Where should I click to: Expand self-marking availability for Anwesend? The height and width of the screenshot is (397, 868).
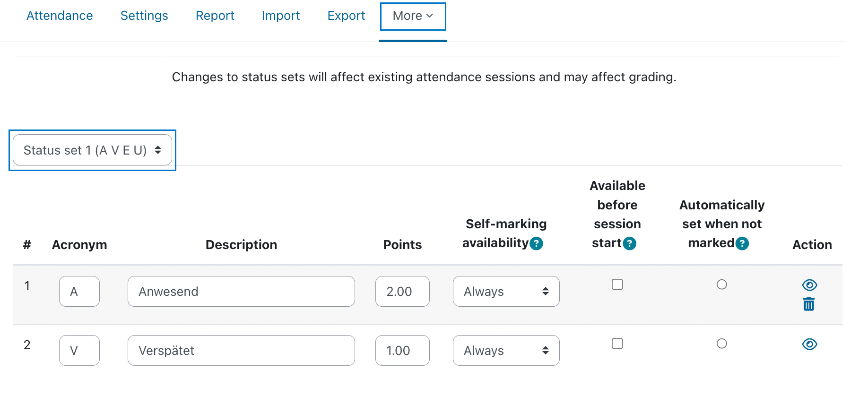pos(506,291)
